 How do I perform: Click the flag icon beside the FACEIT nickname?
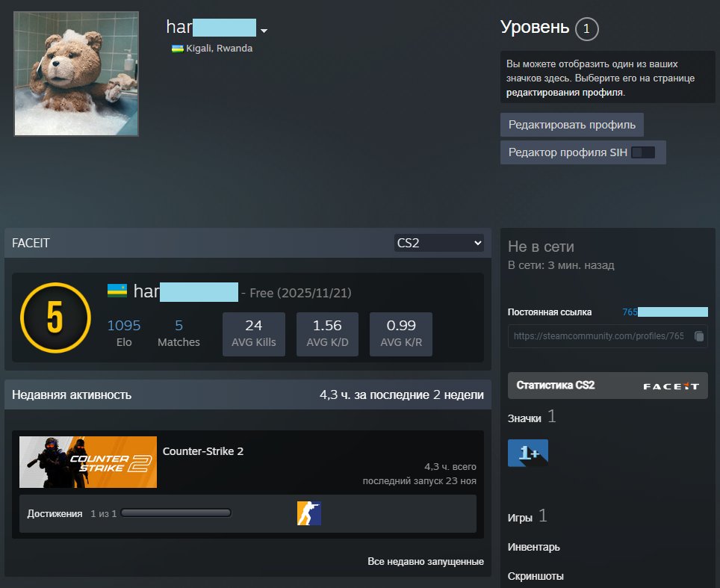click(x=116, y=292)
